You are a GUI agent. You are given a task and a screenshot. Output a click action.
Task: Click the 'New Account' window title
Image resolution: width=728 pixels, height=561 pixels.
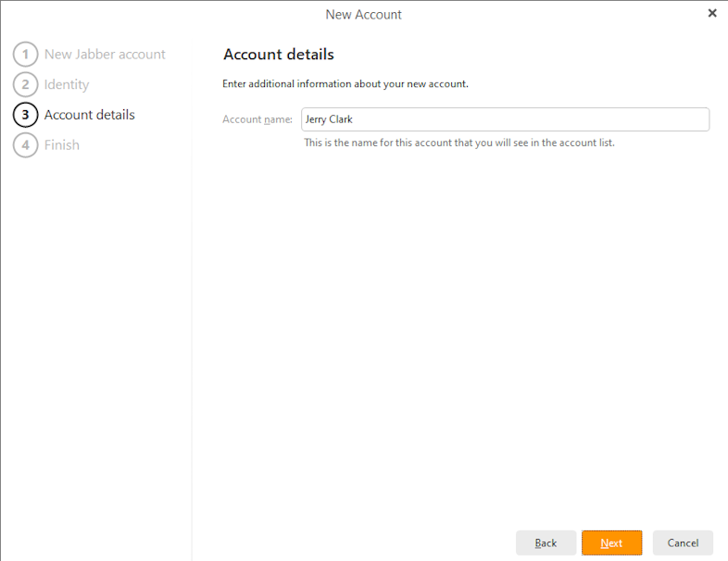(x=363, y=14)
